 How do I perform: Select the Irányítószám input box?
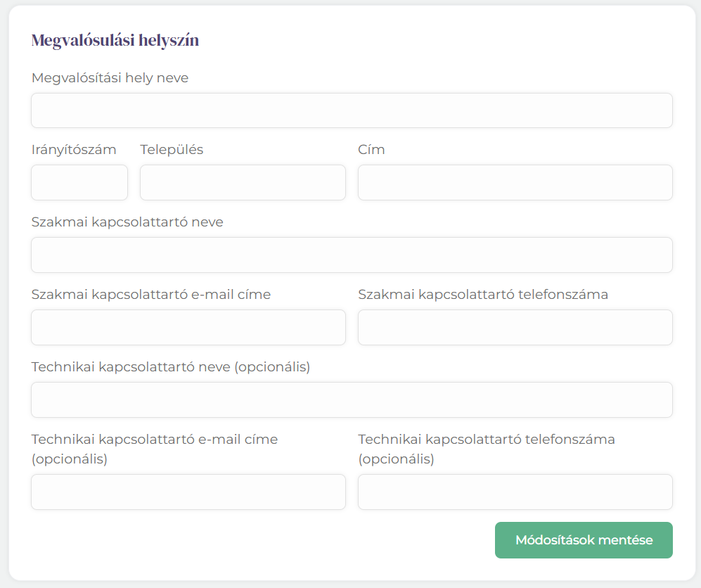tap(79, 182)
